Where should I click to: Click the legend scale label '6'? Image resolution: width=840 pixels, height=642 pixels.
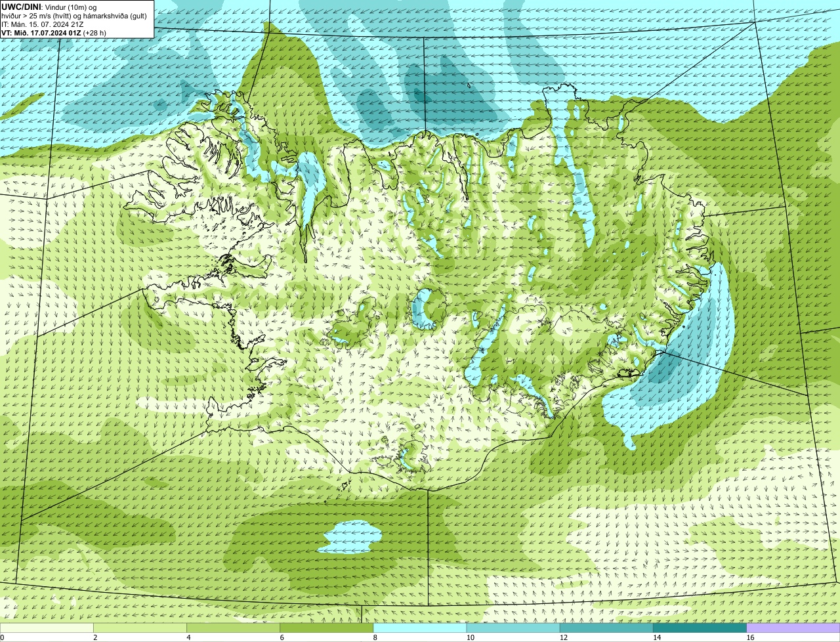click(282, 637)
